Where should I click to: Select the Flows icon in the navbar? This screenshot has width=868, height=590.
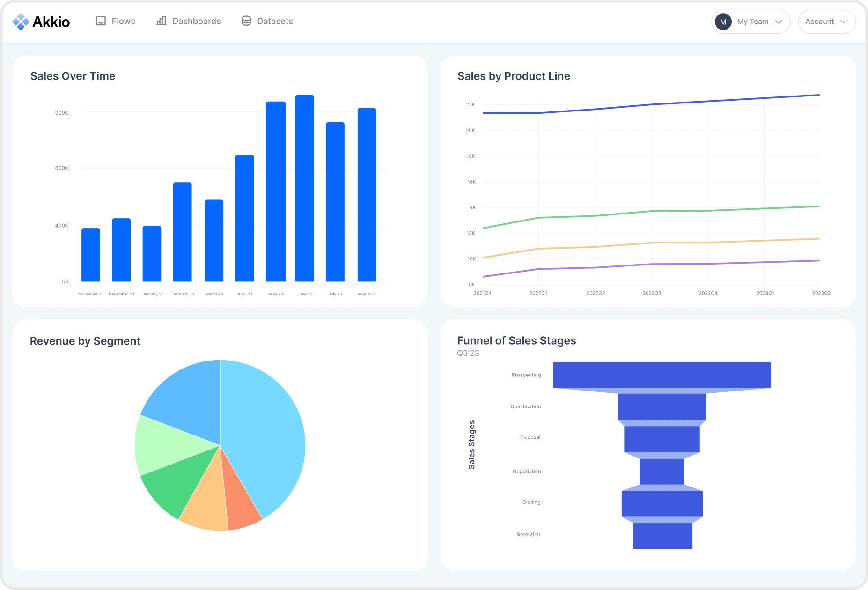[101, 21]
